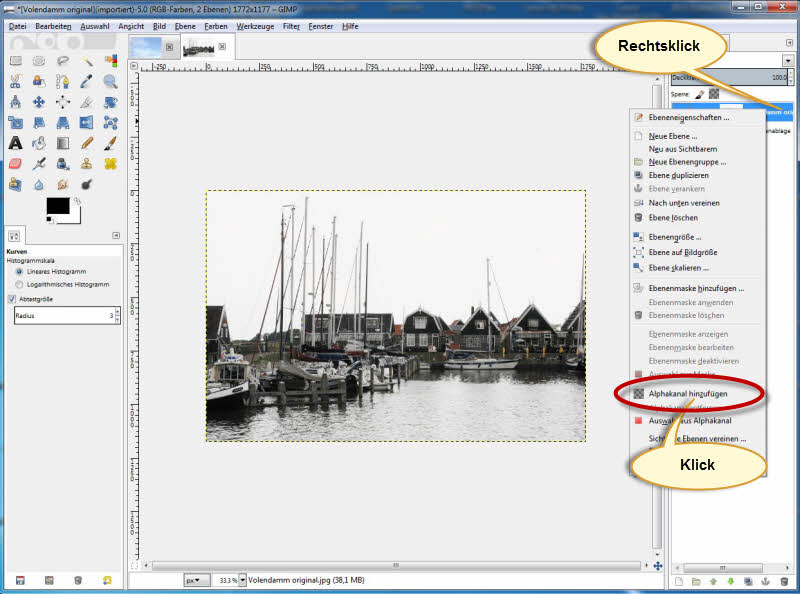This screenshot has height=594, width=800.
Task: Select the Text tool
Action: (x=16, y=143)
